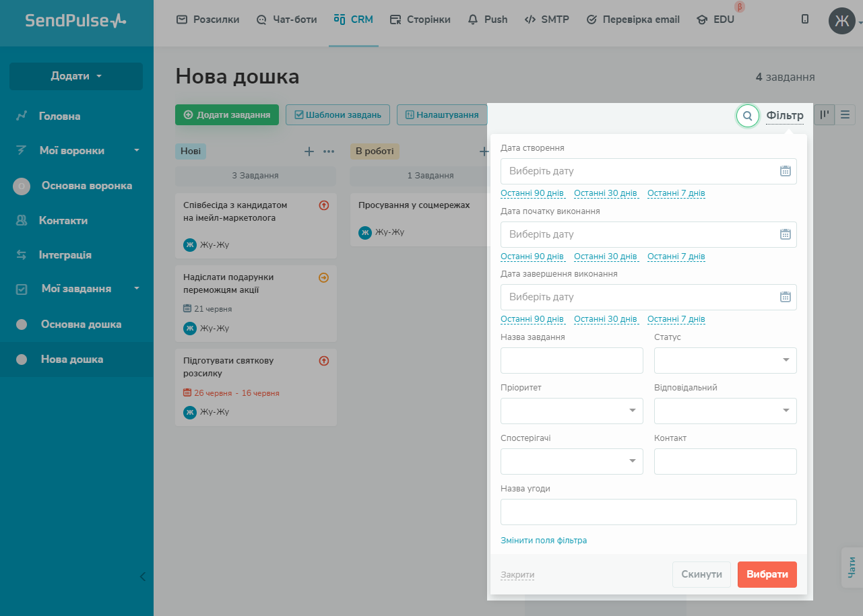Screen dimensions: 863x616
Task: Select the CRM tab
Action: click(x=354, y=20)
